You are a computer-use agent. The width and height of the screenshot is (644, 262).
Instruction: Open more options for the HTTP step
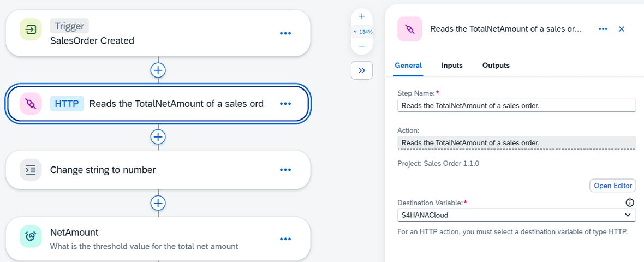coord(285,104)
